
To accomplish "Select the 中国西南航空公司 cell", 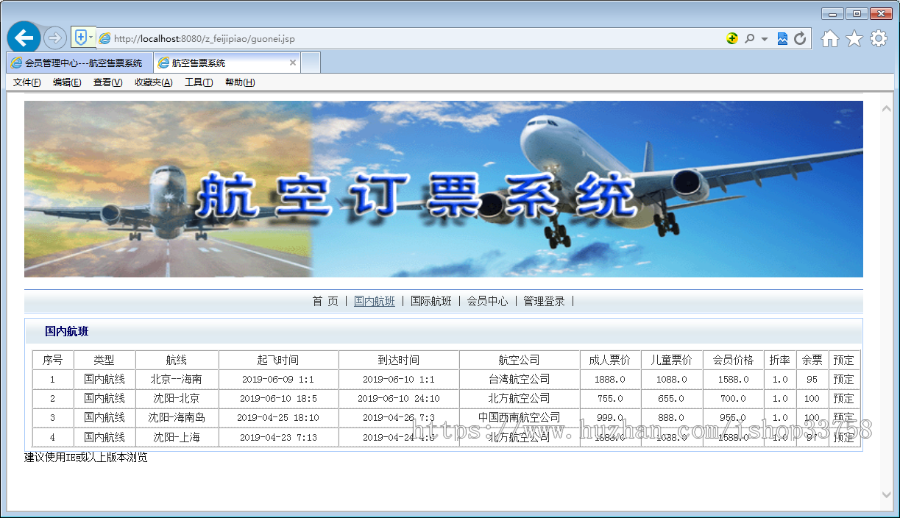I will [519, 417].
